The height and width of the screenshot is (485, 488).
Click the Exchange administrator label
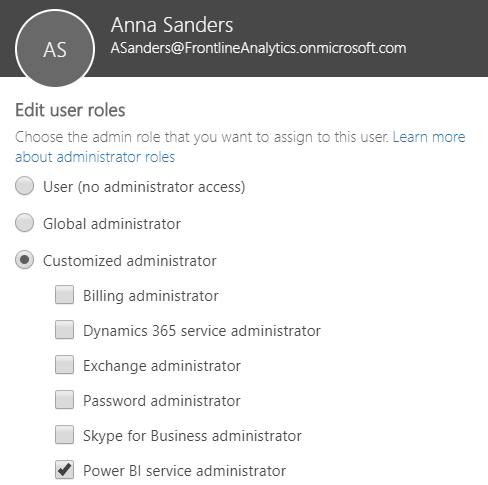click(x=162, y=366)
